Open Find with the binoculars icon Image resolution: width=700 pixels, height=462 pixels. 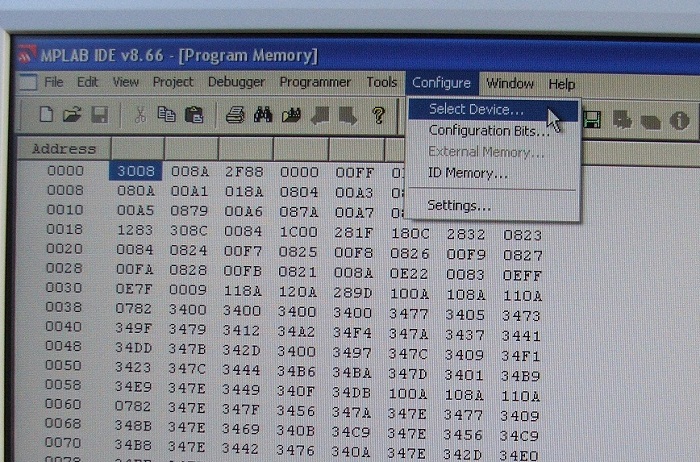tap(263, 115)
